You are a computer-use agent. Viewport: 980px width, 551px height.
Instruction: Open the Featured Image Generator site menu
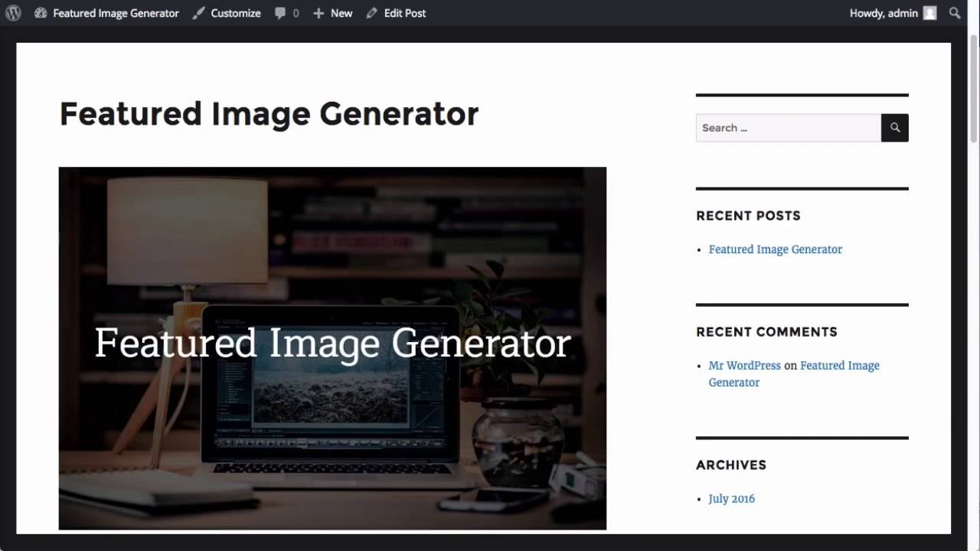tap(107, 13)
